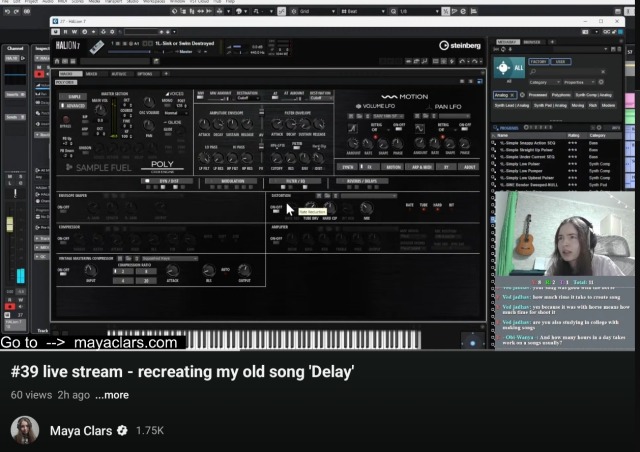Image resolution: width=640 pixels, height=452 pixels.
Task: Clear the browser search with the X icon
Action: [x=603, y=72]
